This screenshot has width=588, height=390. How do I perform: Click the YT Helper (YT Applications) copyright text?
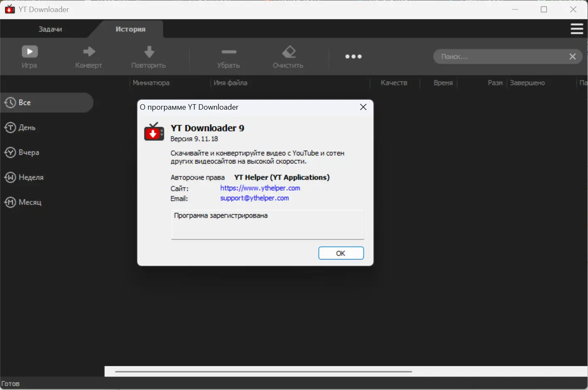click(x=282, y=177)
